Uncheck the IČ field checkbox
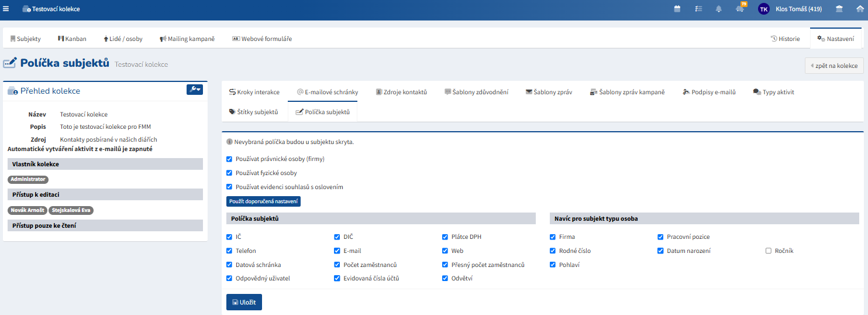This screenshot has height=315, width=868. point(229,237)
